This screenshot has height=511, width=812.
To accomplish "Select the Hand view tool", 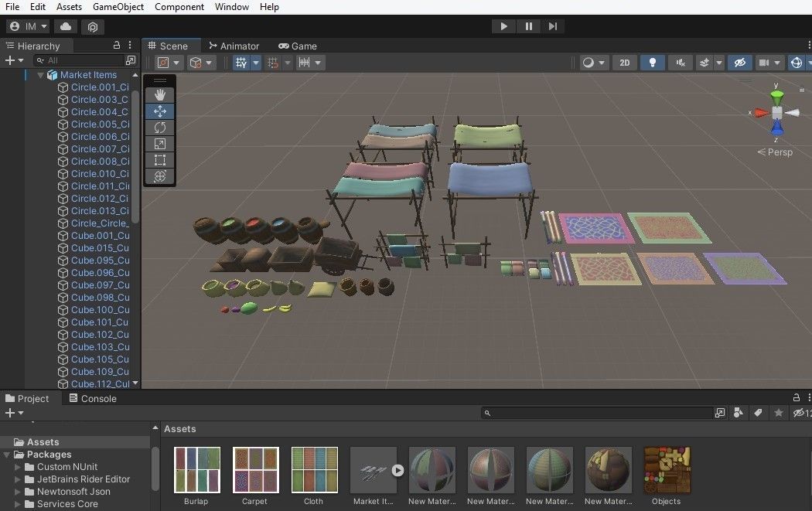I will coord(159,95).
